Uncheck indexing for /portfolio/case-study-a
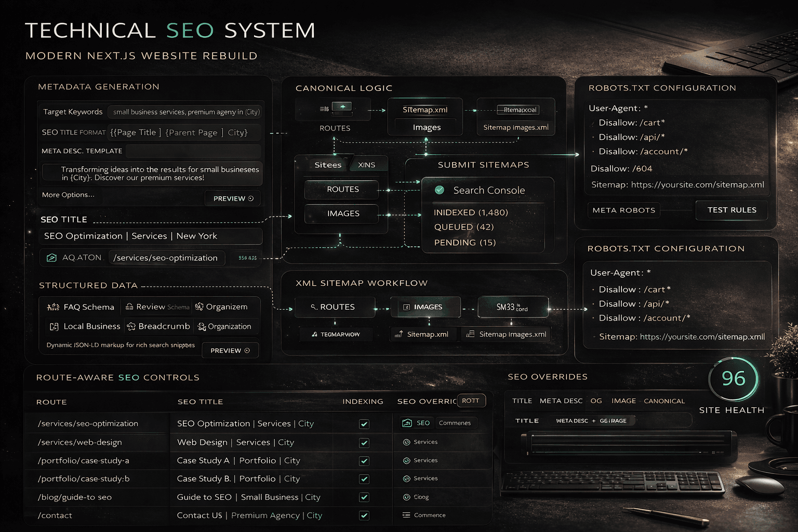The height and width of the screenshot is (532, 798). point(364,460)
